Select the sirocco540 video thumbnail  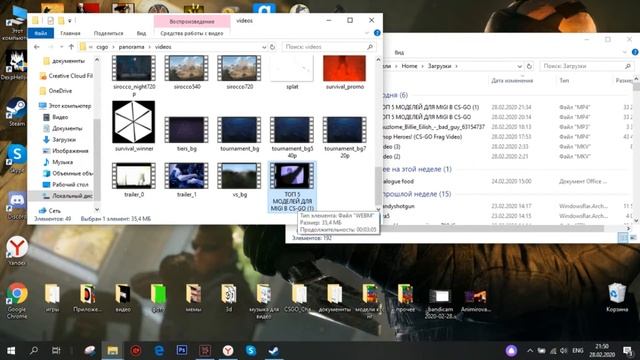(x=187, y=72)
